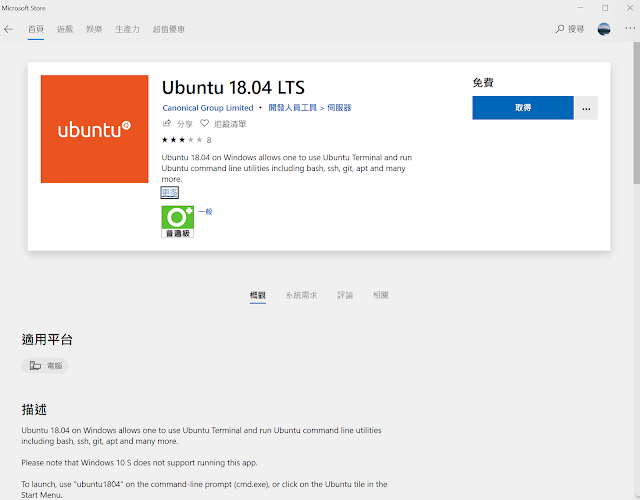Screen dimensions: 640x500
Task: Go back with the back arrow
Action: click(8, 29)
